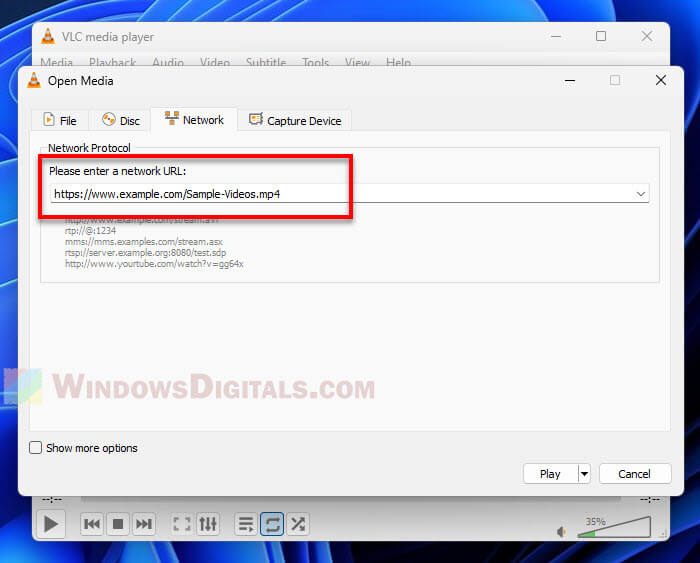Open the Playback menu in VLC
This screenshot has width=700, height=563.
click(x=112, y=62)
